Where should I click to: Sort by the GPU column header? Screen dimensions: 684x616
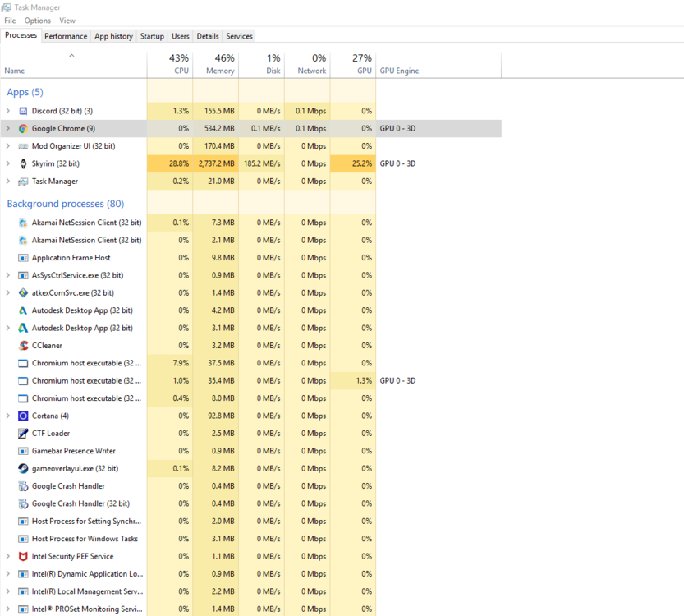tap(353, 65)
